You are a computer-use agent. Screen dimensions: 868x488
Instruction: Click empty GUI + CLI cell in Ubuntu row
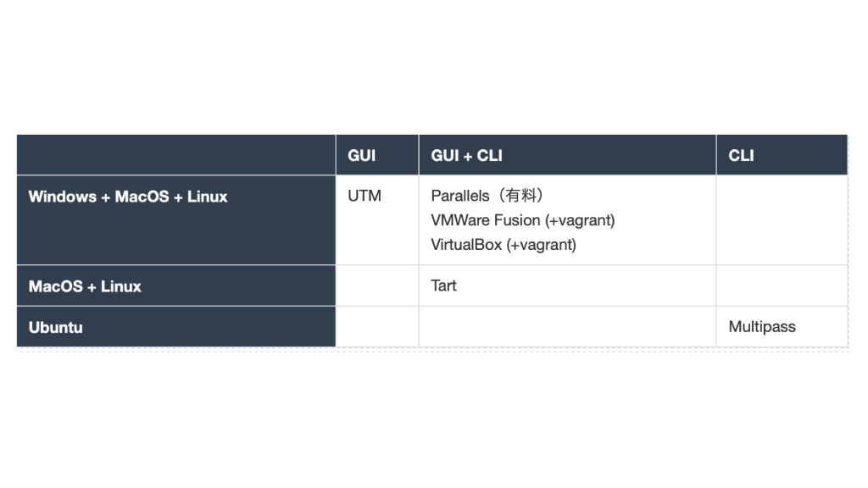567,326
